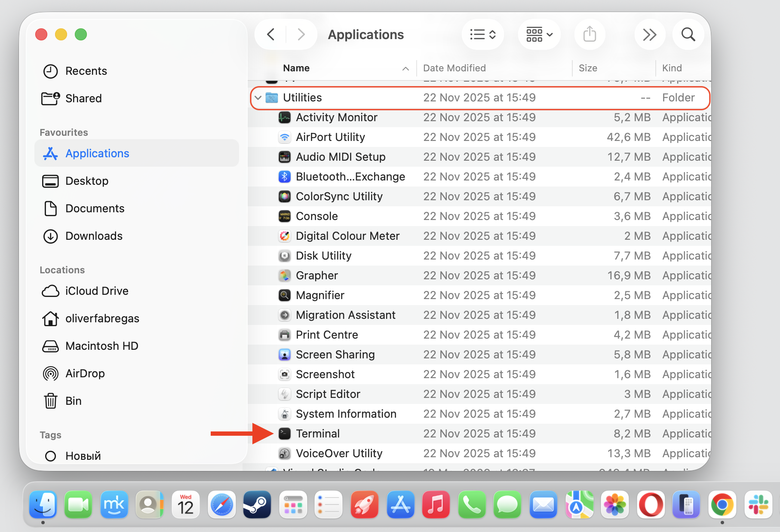Open Desktop in the sidebar
780x532 pixels.
(x=136, y=181)
